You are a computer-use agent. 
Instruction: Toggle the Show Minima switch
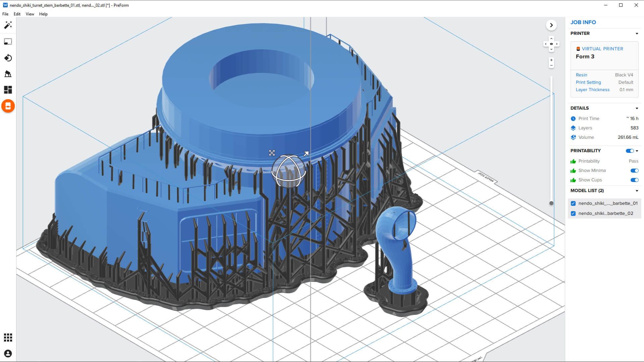634,171
